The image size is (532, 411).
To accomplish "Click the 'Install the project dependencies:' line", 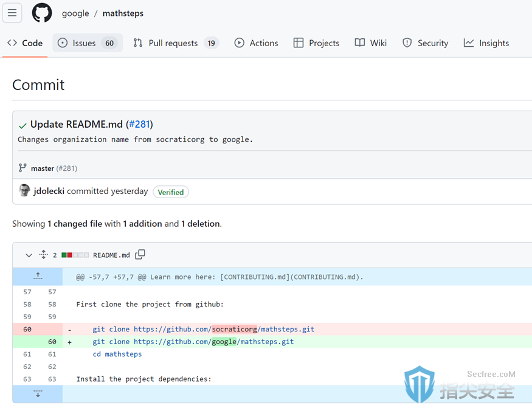I will click(144, 379).
